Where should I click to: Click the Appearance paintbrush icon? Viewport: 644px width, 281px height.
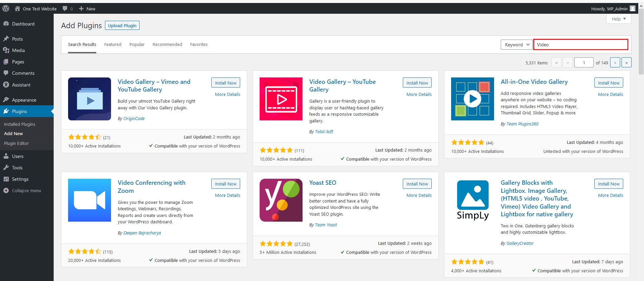(x=6, y=100)
